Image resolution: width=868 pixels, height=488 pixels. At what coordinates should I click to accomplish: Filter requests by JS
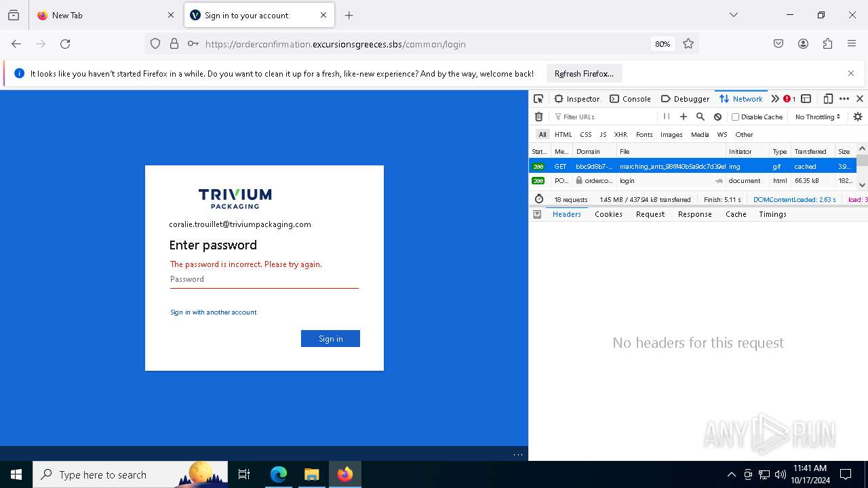[603, 134]
